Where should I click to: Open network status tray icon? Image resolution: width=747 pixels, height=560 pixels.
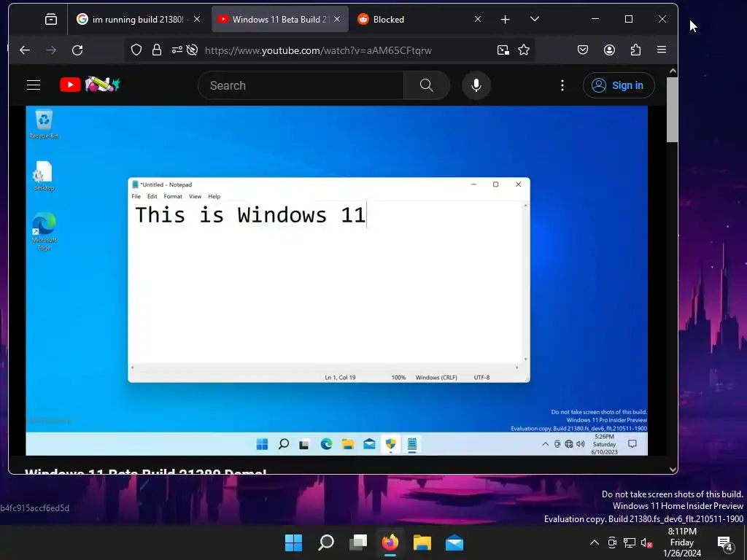click(x=630, y=542)
